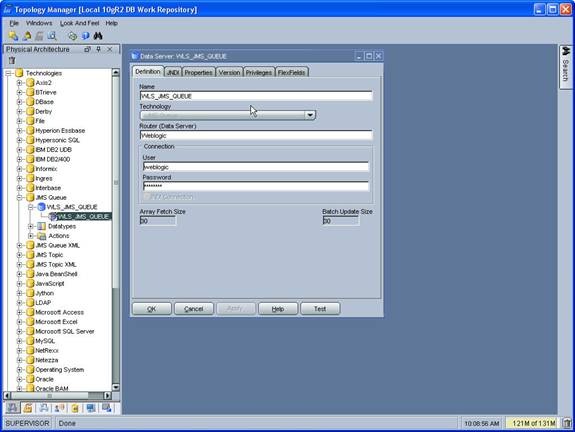The height and width of the screenshot is (432, 575).
Task: Switch to the JNDI tab
Action: pyautogui.click(x=173, y=72)
